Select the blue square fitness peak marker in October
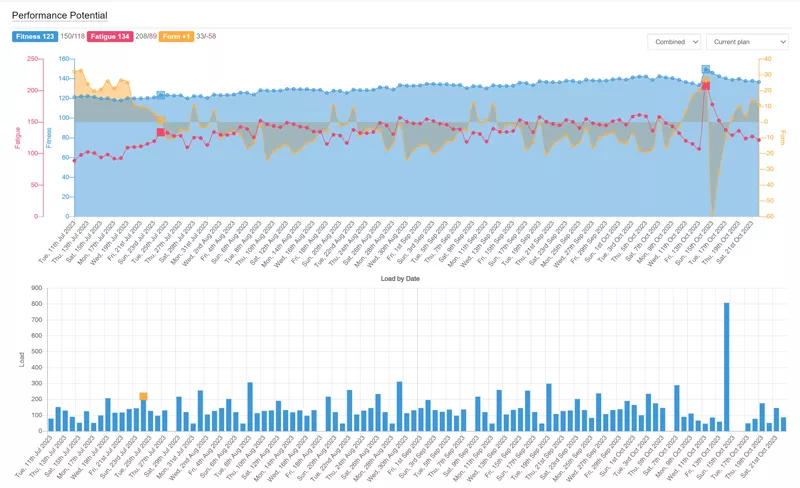 point(706,69)
